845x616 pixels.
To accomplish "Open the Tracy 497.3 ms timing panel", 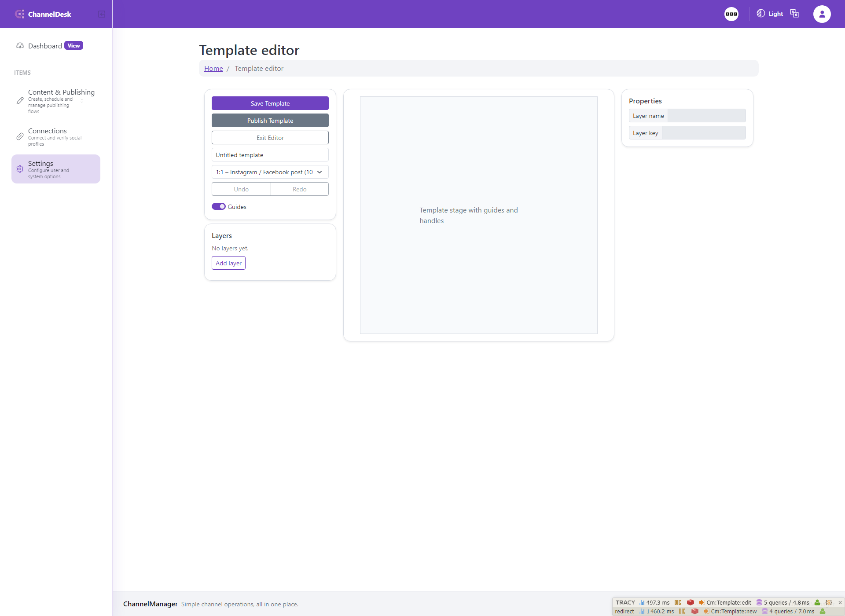I will coord(654,602).
